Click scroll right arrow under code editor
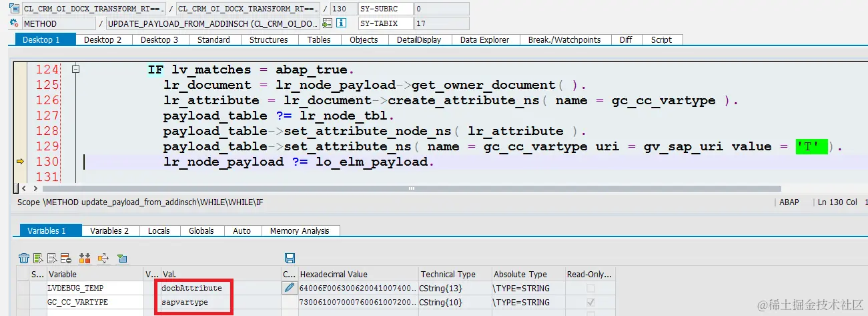The height and width of the screenshot is (316, 868). tap(35, 189)
